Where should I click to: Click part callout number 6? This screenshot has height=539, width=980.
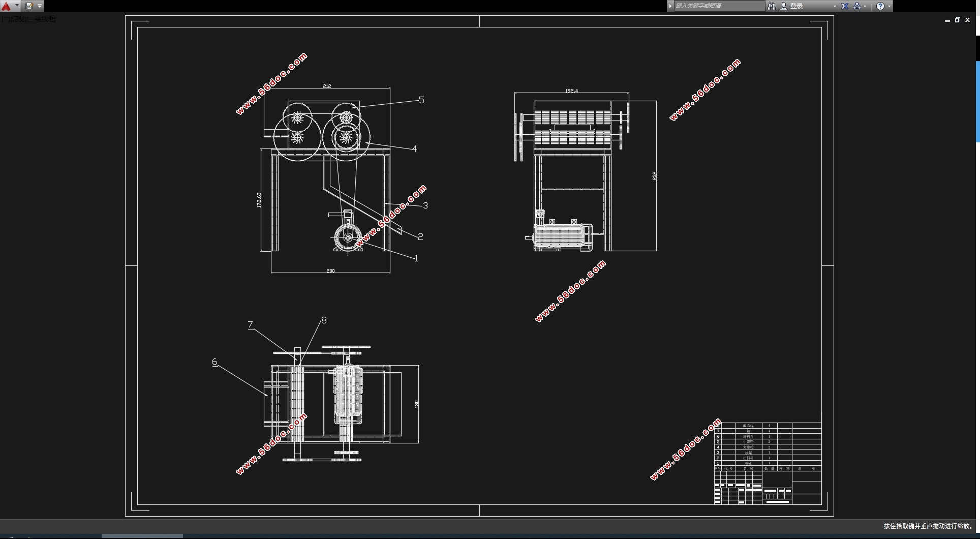coord(215,362)
